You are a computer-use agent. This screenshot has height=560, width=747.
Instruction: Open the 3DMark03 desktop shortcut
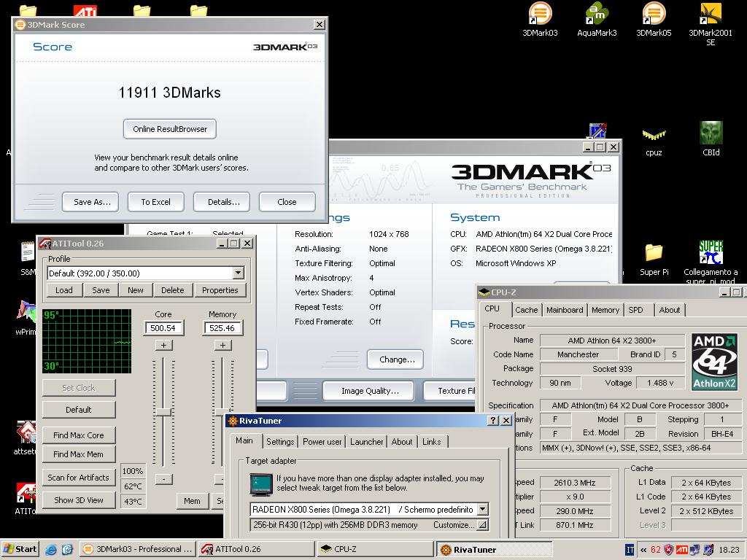pos(540,19)
